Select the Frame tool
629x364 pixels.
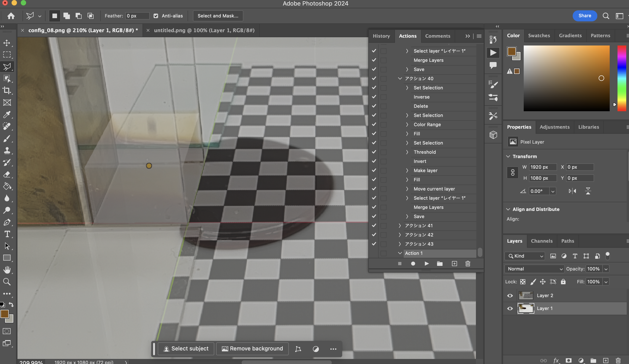(x=7, y=102)
